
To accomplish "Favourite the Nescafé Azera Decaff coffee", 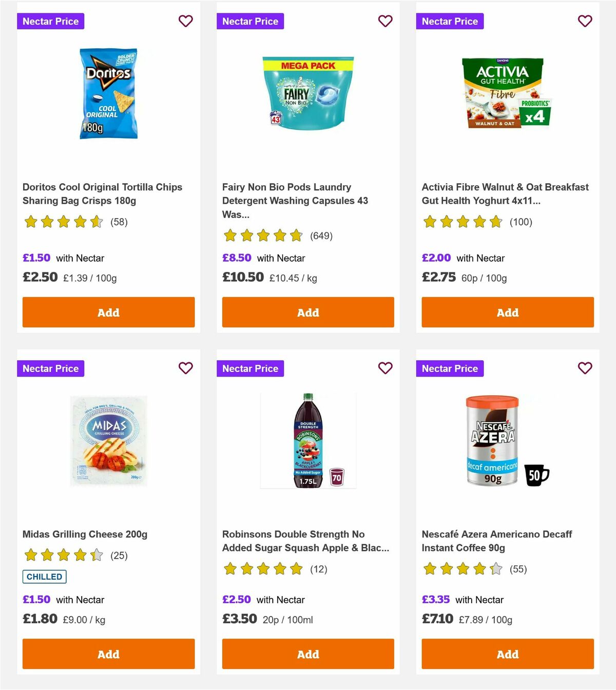I will pos(585,368).
